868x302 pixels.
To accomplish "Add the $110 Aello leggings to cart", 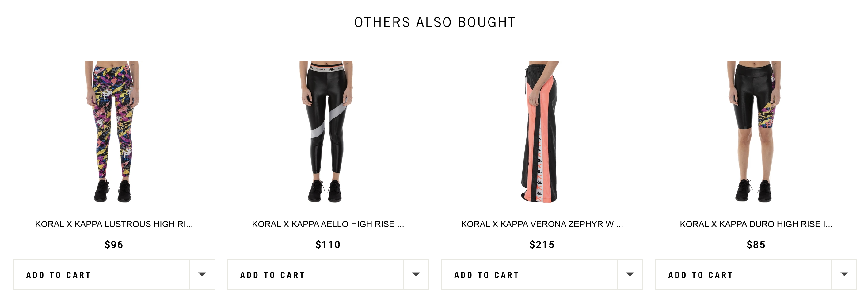I will click(316, 275).
